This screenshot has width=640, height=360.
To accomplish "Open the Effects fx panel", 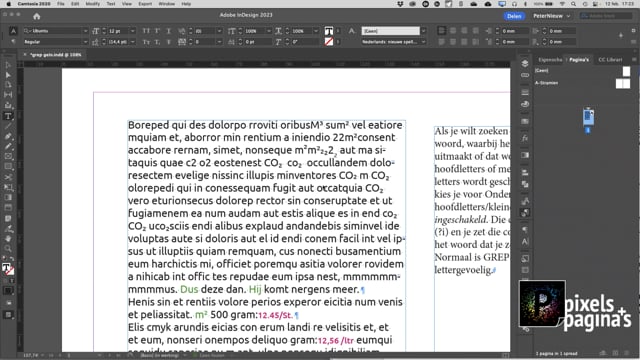I will tap(525, 138).
